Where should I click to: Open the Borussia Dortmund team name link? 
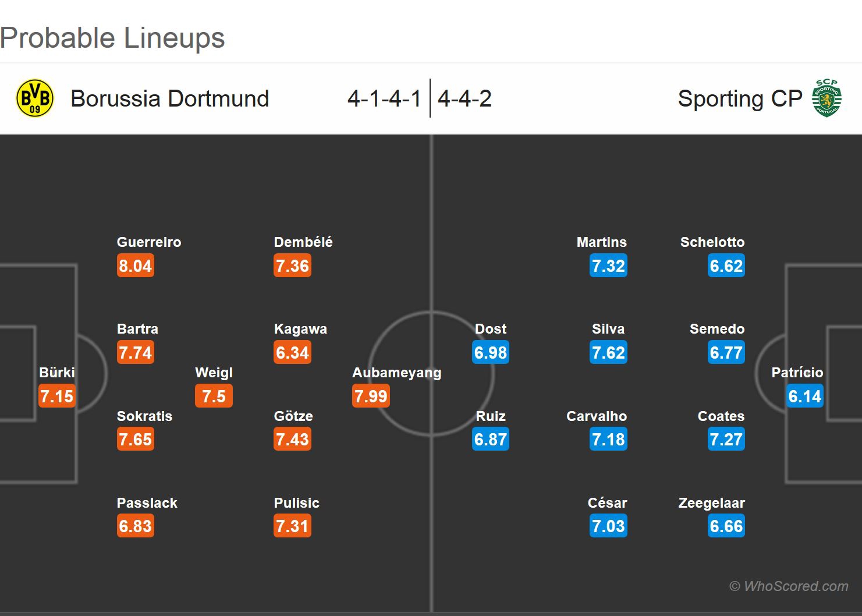pyautogui.click(x=169, y=98)
